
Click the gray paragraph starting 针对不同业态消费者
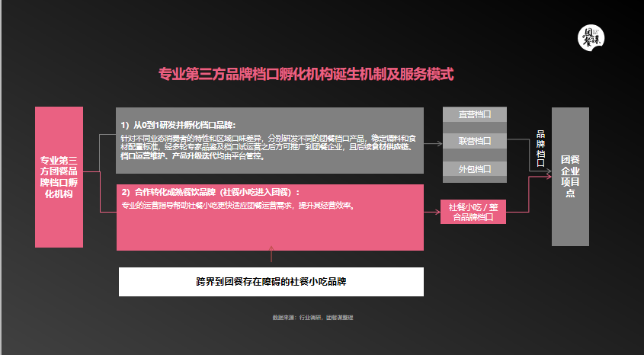coord(268,147)
